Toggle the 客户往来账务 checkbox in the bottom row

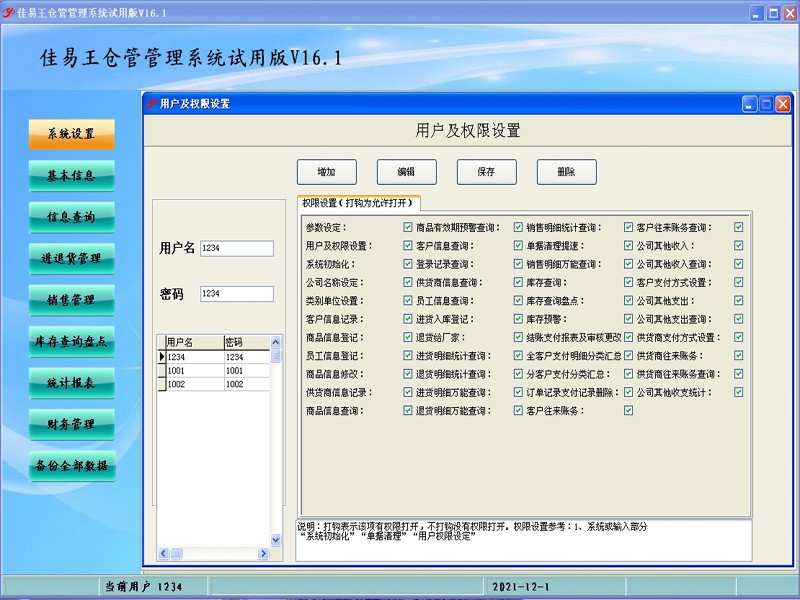point(628,411)
